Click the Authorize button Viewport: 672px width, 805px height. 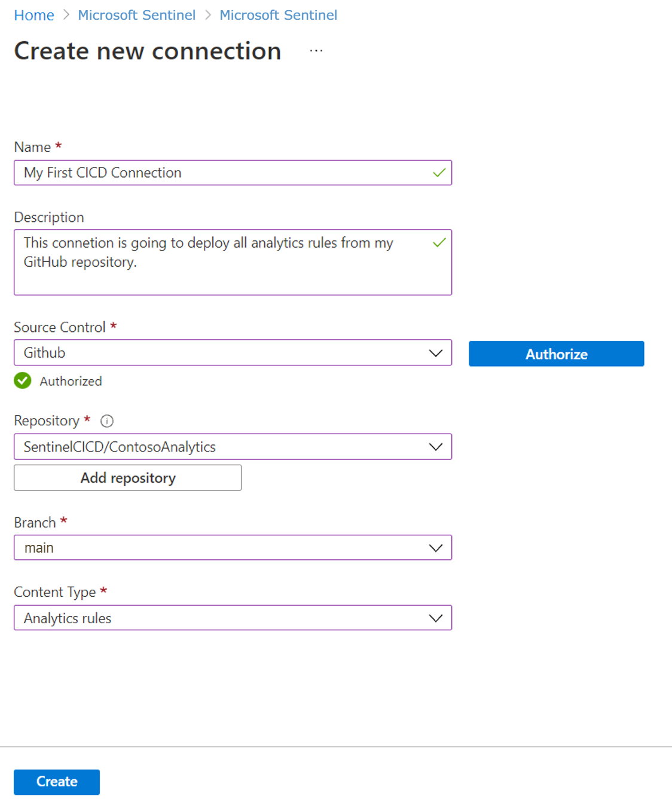pyautogui.click(x=555, y=353)
